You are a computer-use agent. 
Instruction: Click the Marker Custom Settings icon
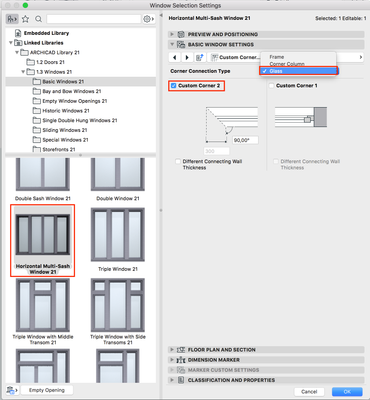click(x=181, y=370)
